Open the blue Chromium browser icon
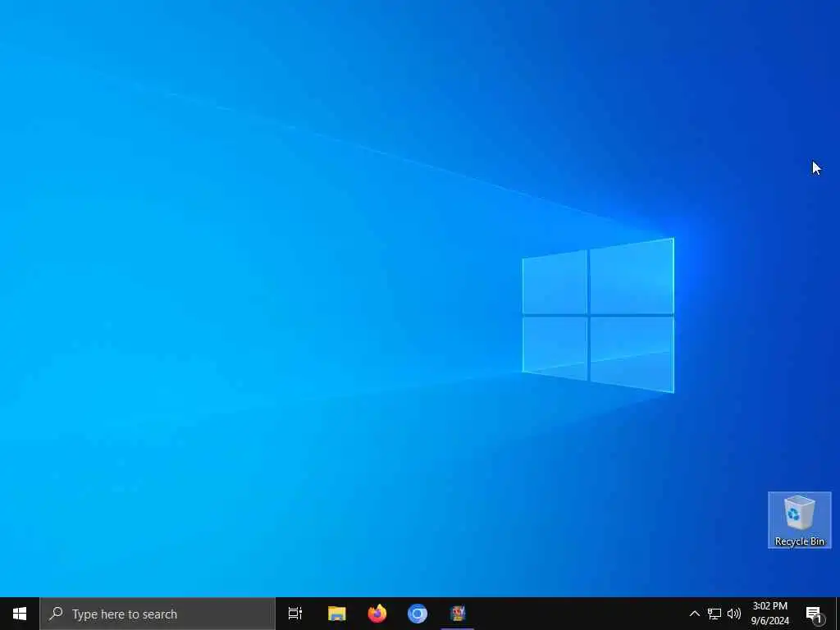 click(x=418, y=614)
